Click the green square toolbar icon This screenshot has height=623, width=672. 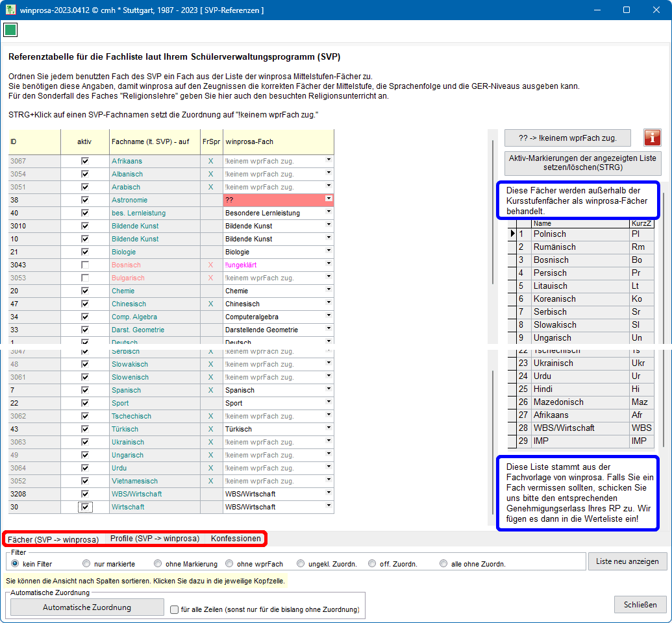pos(10,30)
